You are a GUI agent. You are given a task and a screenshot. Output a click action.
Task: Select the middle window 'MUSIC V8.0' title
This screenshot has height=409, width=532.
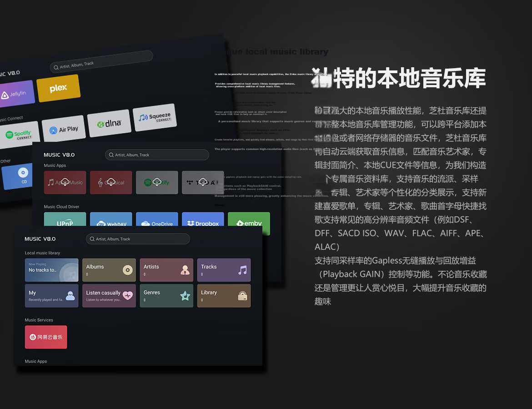pos(59,155)
